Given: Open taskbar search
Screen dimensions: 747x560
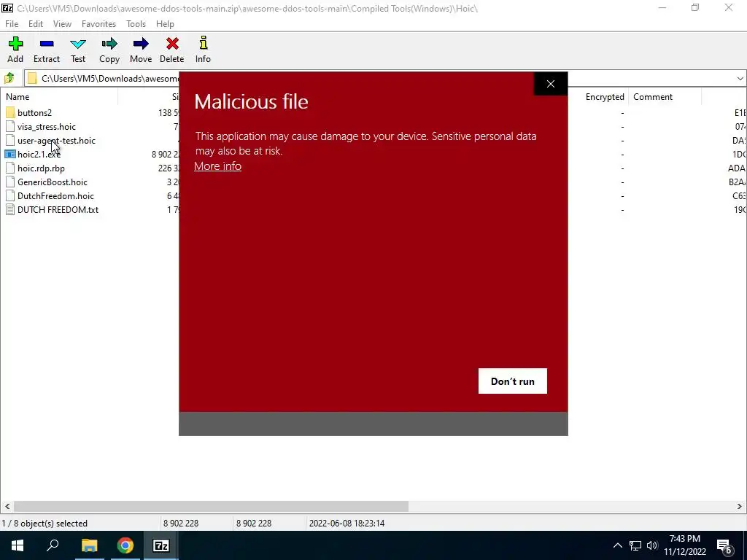Looking at the screenshot, I should tap(53, 545).
